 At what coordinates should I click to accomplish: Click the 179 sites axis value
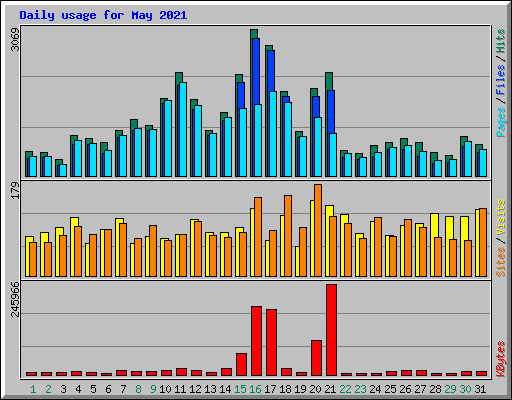pyautogui.click(x=15, y=190)
